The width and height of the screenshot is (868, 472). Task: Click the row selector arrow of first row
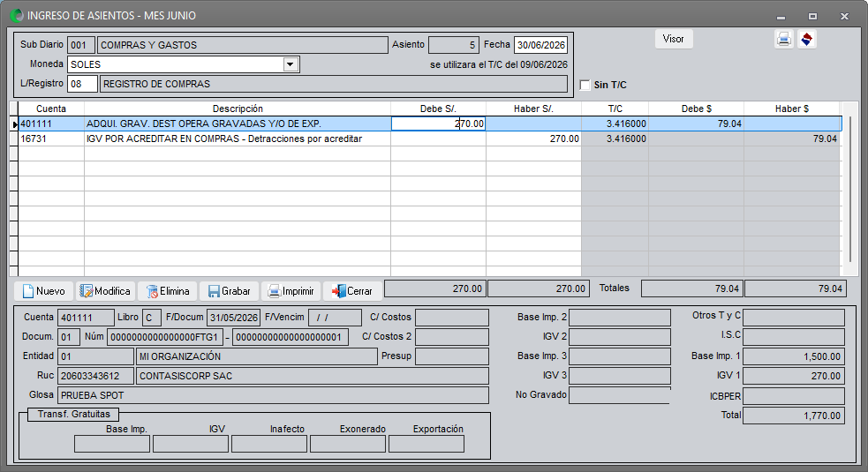(x=14, y=124)
